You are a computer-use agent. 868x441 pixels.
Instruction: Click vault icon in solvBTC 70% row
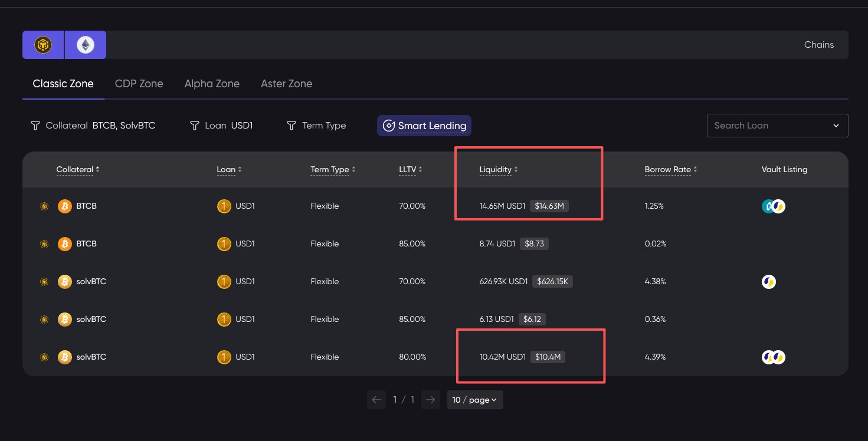coord(769,282)
